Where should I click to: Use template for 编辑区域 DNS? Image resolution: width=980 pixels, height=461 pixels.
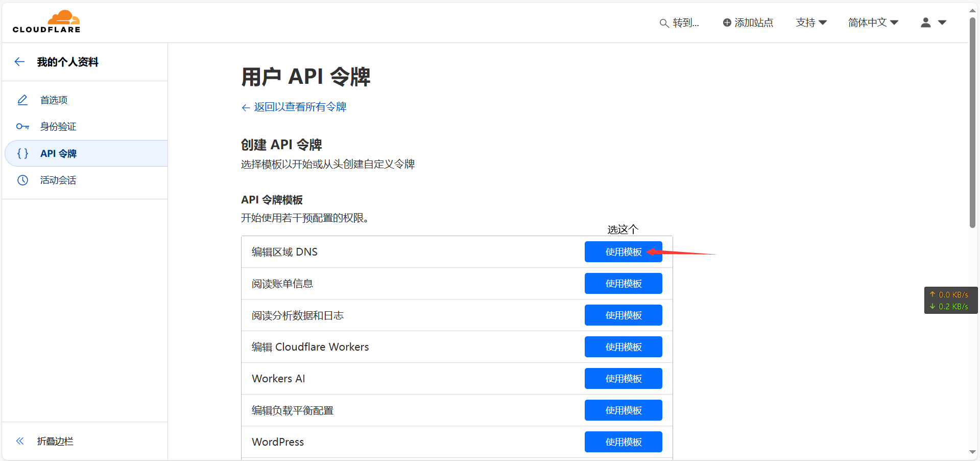click(623, 252)
